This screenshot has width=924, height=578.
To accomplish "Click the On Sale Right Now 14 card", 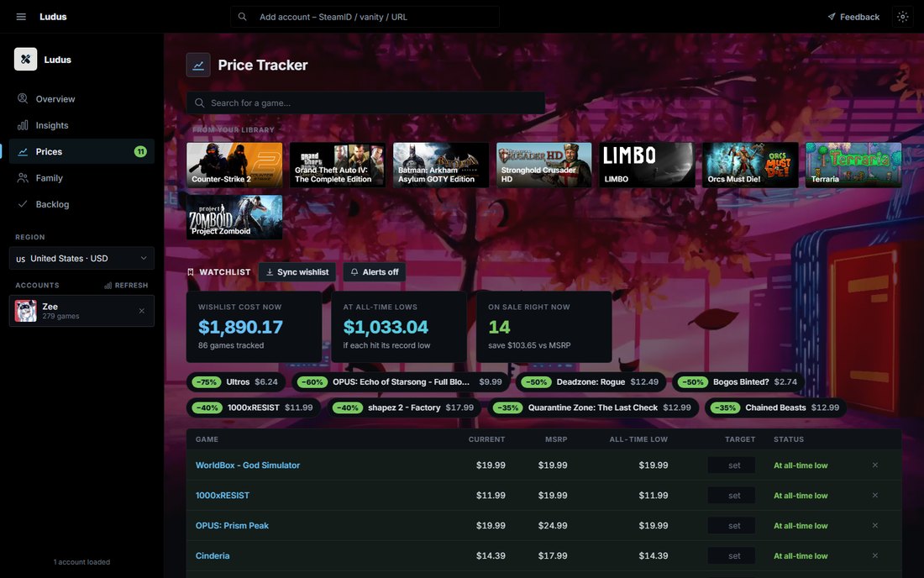I will [544, 327].
